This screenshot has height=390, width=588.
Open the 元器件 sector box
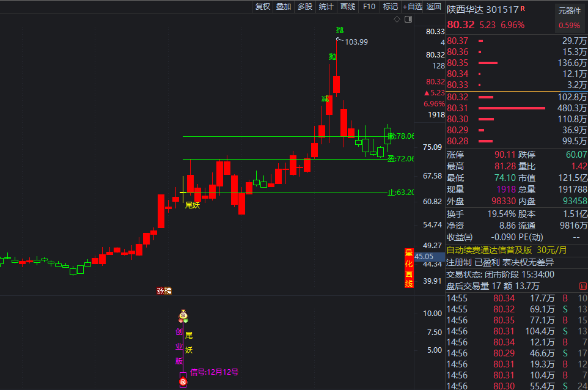coord(569,10)
